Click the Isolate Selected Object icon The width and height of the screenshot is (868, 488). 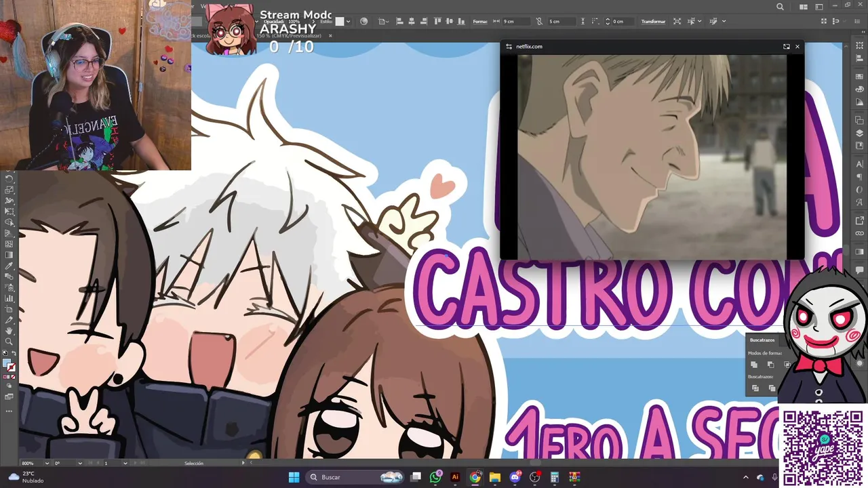677,21
